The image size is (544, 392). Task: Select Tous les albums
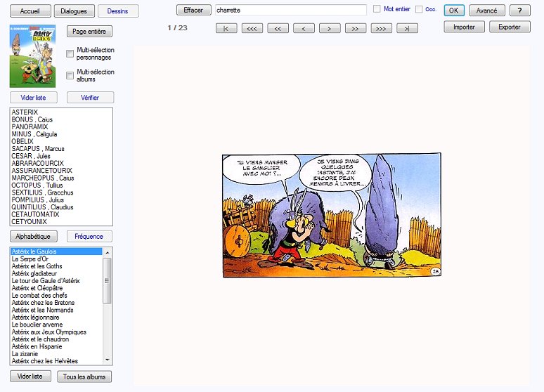pos(84,377)
